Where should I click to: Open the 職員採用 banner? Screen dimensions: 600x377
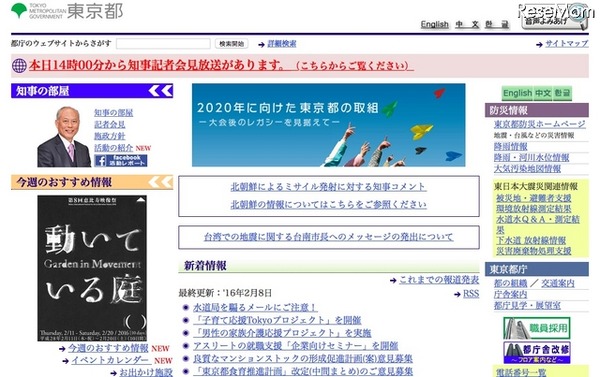(x=537, y=328)
